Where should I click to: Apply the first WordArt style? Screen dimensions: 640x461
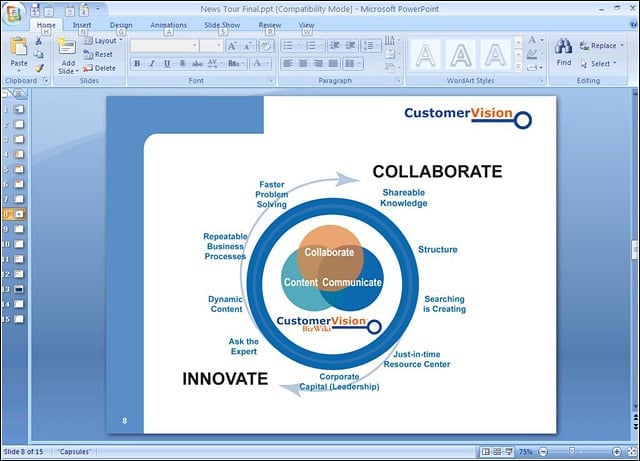coord(425,55)
